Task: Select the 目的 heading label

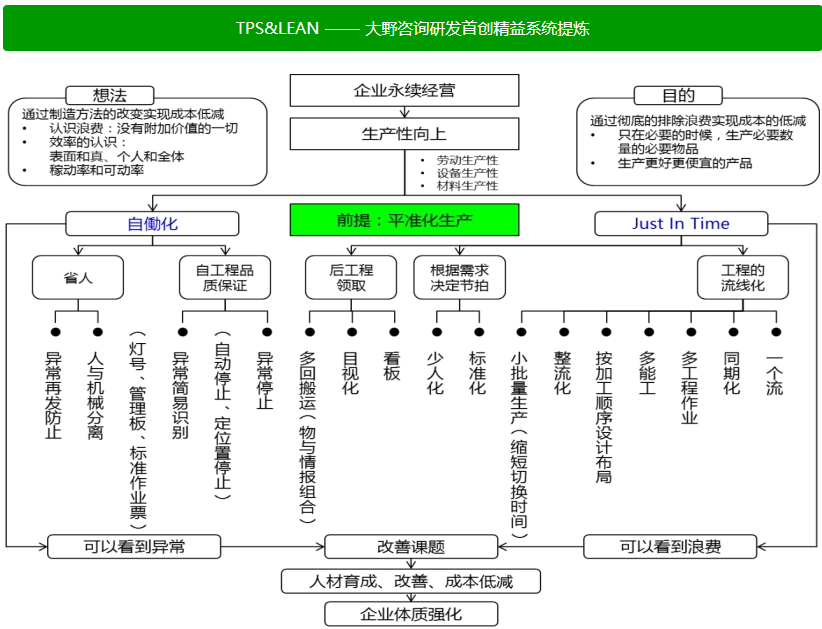Action: coord(678,95)
